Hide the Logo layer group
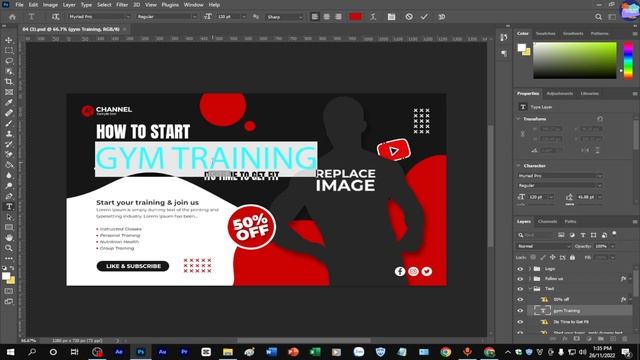The image size is (640, 360). tap(520, 269)
